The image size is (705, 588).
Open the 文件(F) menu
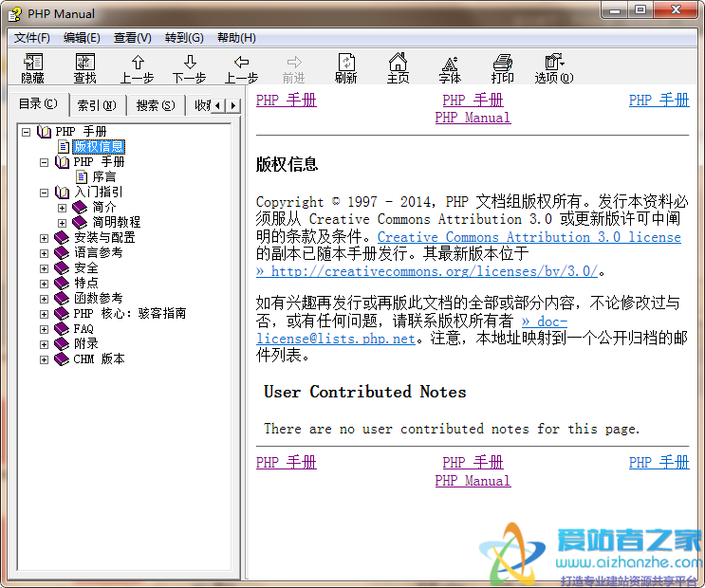coord(32,38)
